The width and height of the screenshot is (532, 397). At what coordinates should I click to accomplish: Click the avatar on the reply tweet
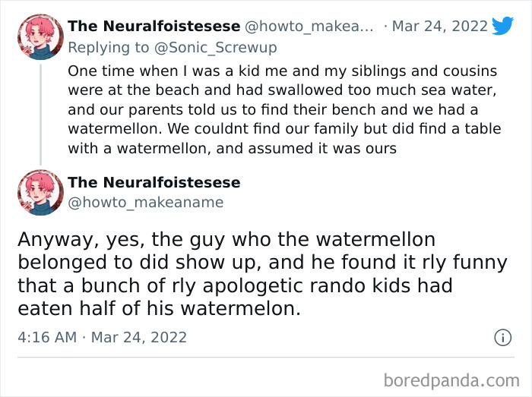tap(40, 36)
